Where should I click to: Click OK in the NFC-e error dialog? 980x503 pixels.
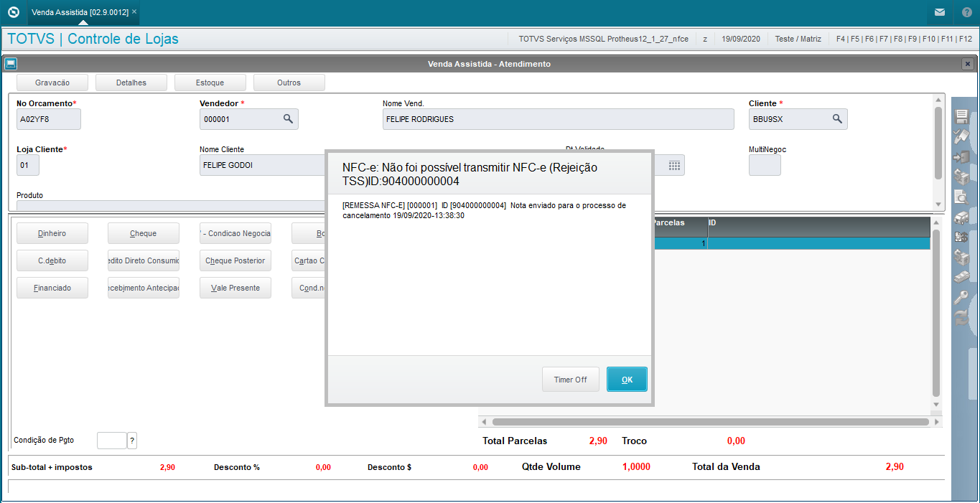627,380
